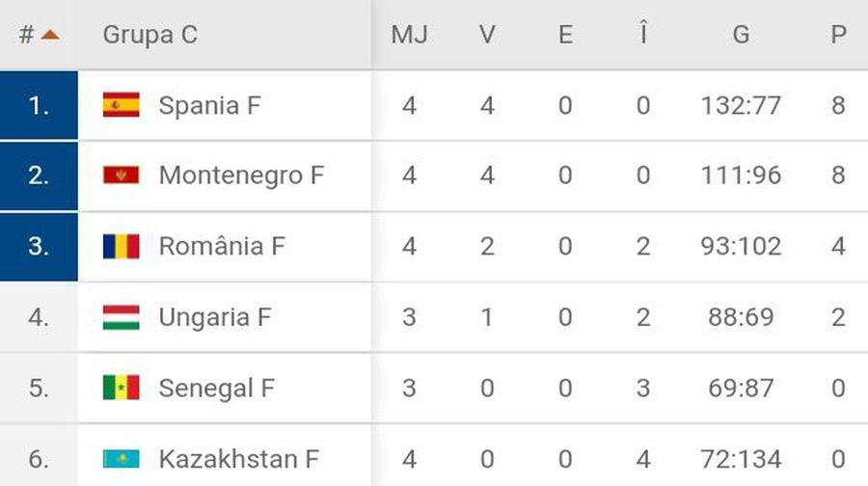Viewport: 868px width, 486px height.
Task: Open the Montenegro F team link
Action: pos(241,176)
